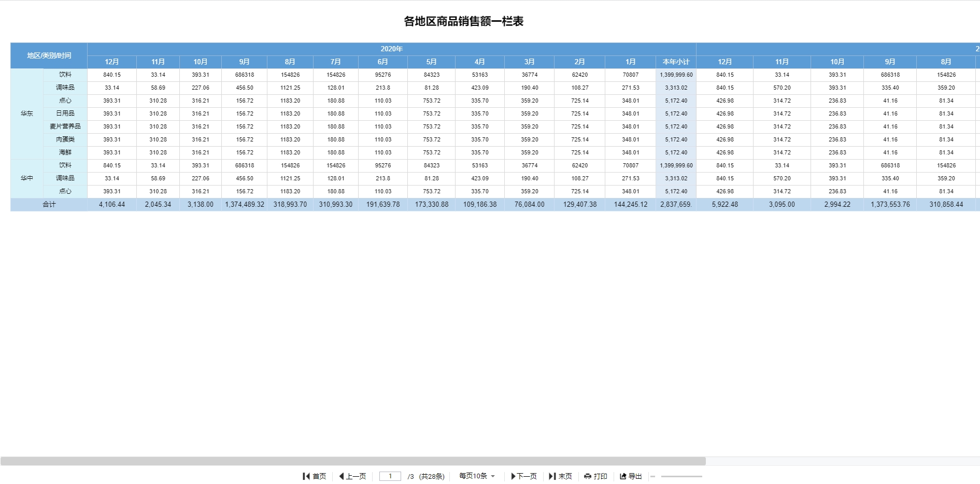Click the 日用品 category row label

(65, 113)
